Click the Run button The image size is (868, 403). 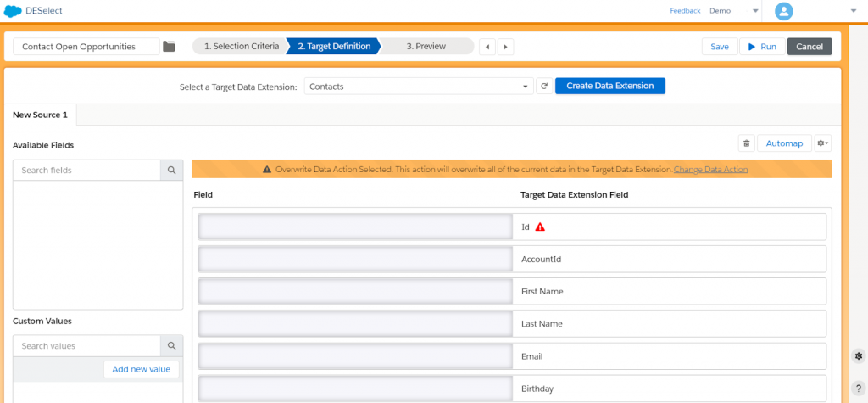click(762, 48)
